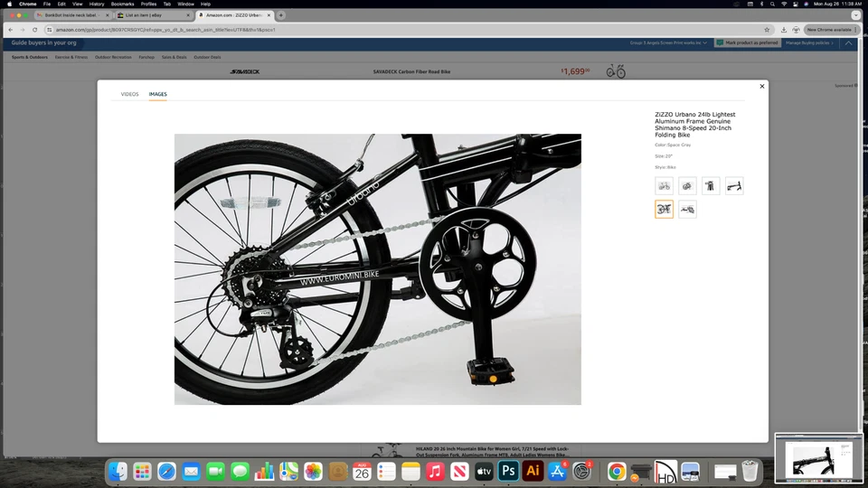Open Apple TV from the dock

tap(484, 472)
